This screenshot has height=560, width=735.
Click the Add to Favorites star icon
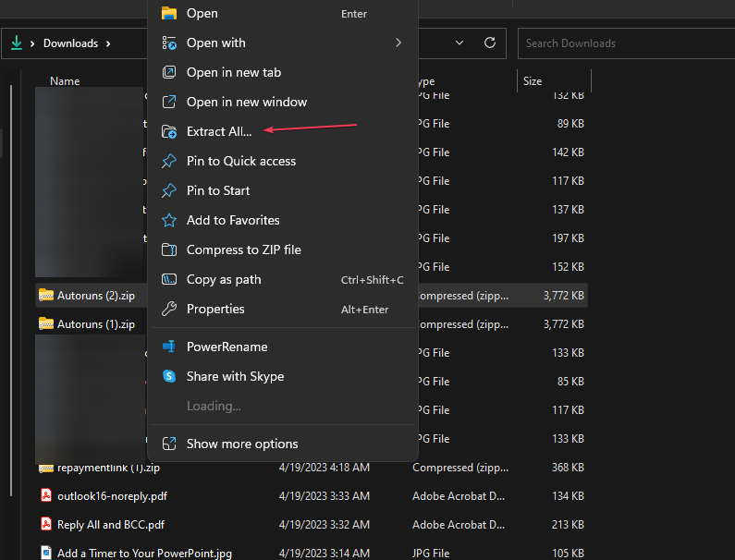click(x=169, y=220)
